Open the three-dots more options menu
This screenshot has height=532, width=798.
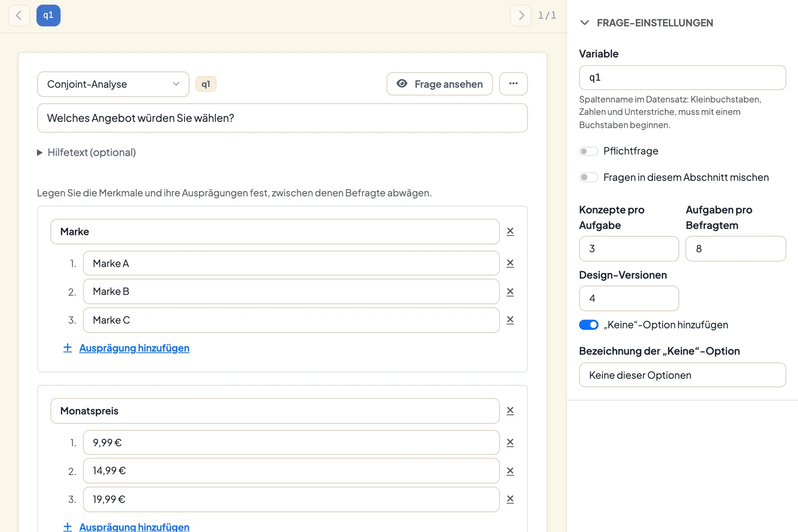[513, 84]
